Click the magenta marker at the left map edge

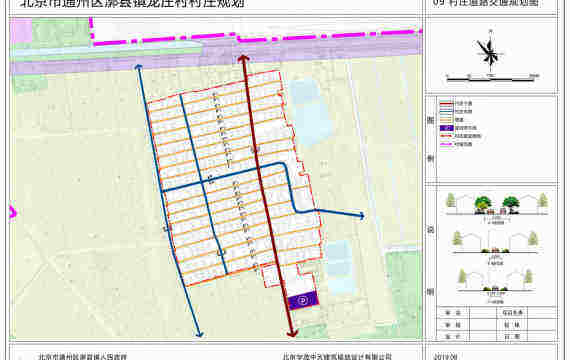[12, 212]
